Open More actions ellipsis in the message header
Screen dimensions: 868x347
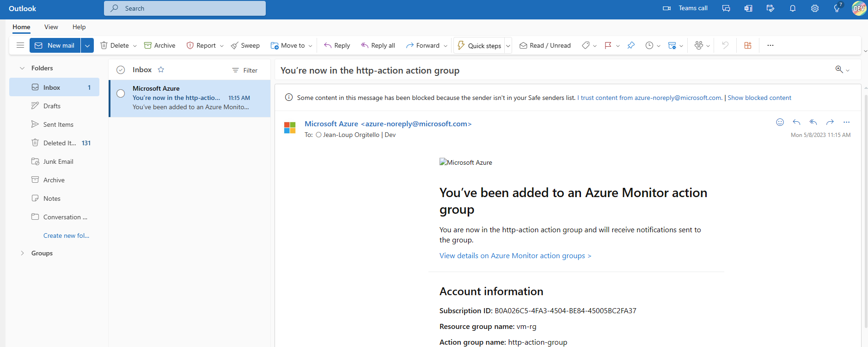tap(847, 122)
